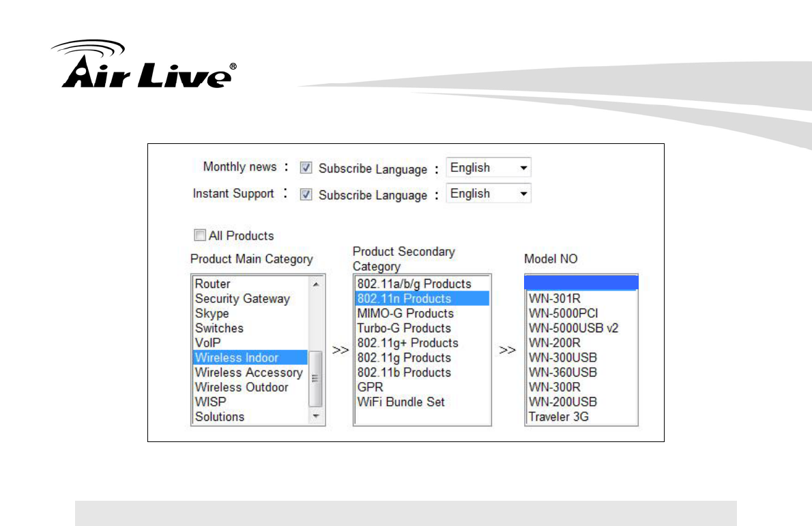
Task: Select Wireless Indoor category
Action: point(250,357)
